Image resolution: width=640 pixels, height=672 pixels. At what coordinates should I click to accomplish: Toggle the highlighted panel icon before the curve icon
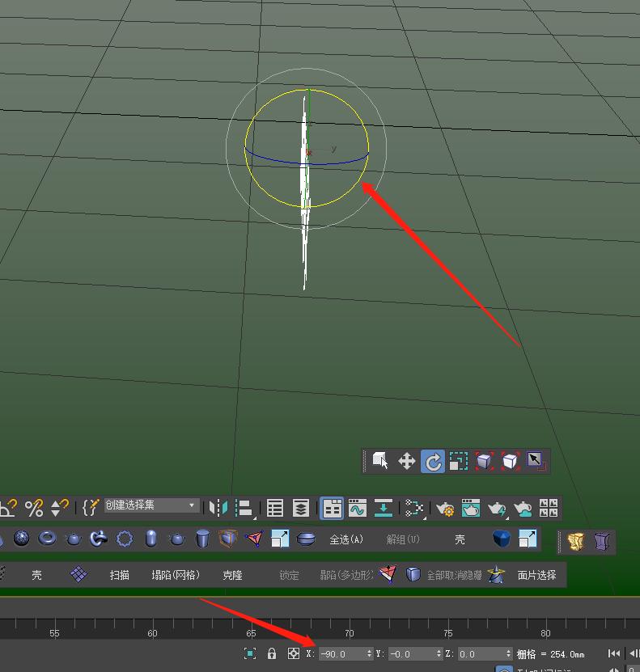click(x=332, y=509)
